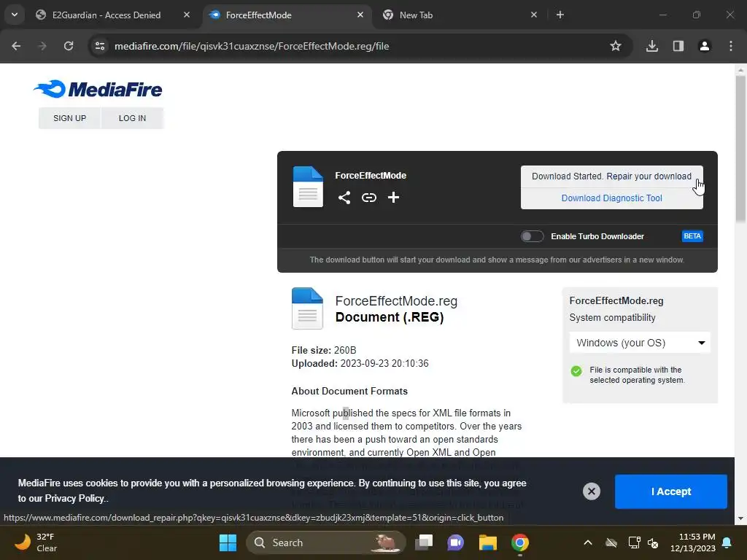
Task: Click the BETA badge
Action: 692,236
